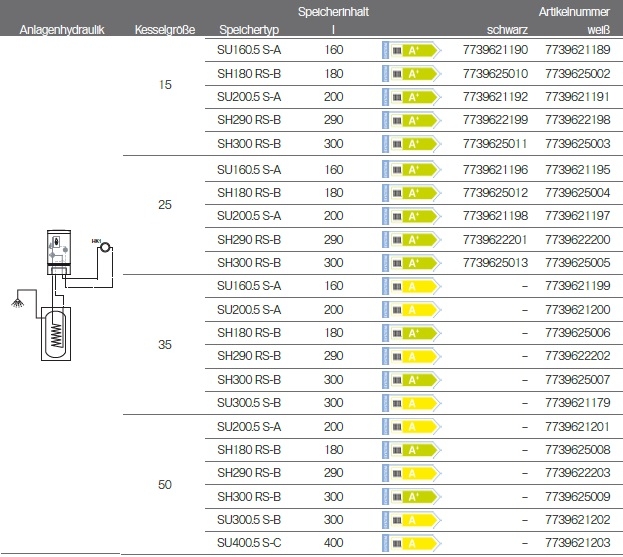The width and height of the screenshot is (623, 557).
Task: Open black article number 7739625013
Action: [x=496, y=263]
